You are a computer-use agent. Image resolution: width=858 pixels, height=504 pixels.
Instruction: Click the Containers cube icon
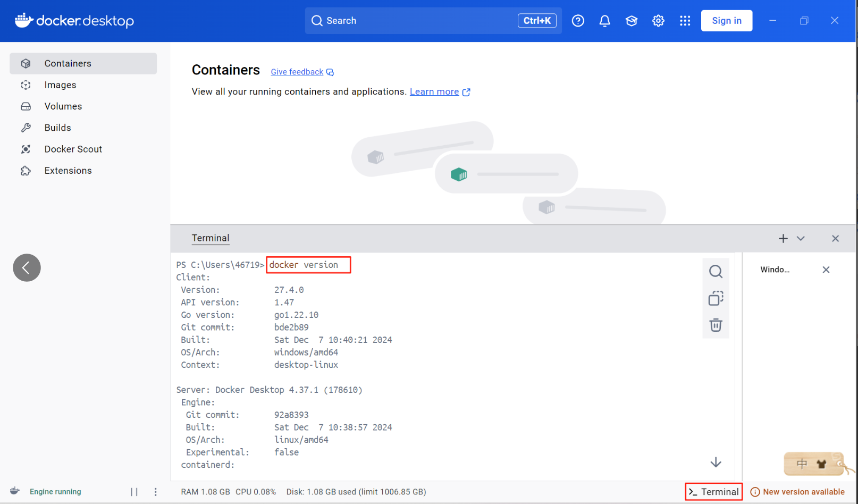(26, 63)
